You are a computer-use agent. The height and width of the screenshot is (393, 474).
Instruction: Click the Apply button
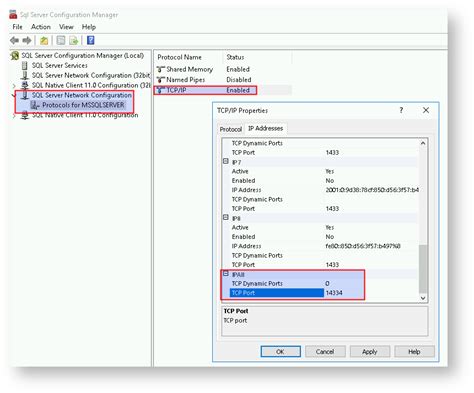(x=370, y=352)
